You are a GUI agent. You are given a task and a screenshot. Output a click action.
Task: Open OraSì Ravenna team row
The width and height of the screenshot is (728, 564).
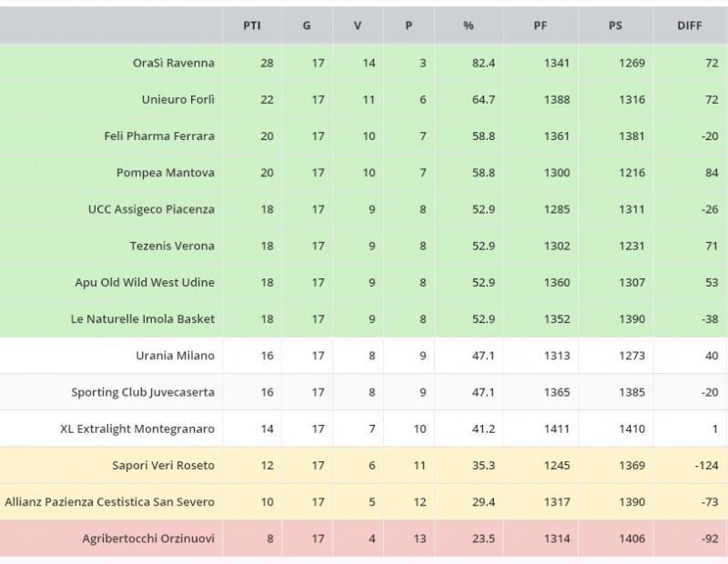[173, 63]
